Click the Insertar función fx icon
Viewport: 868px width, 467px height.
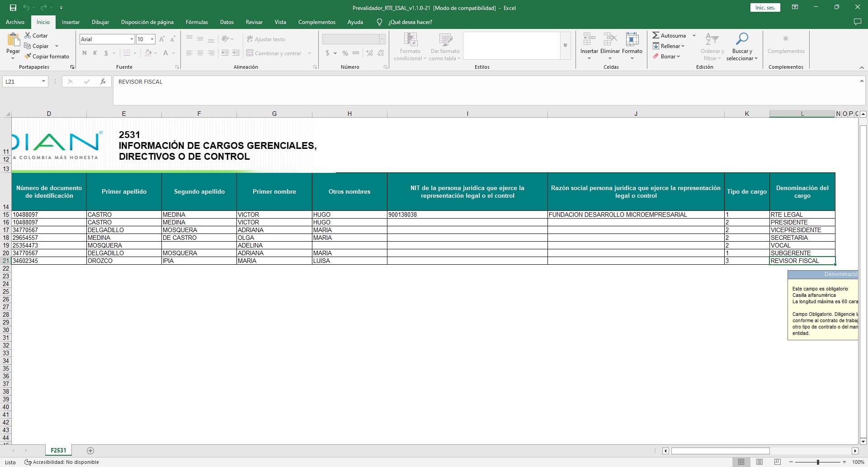(x=103, y=81)
